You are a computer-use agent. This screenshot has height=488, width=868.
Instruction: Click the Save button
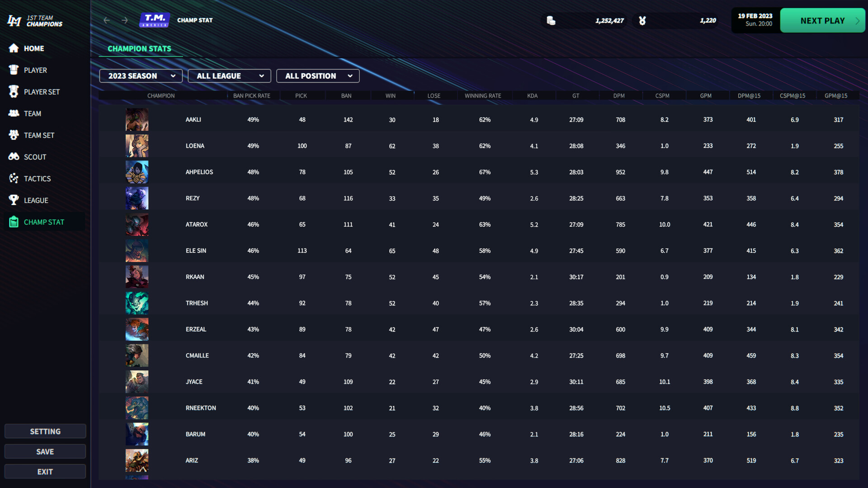(45, 451)
